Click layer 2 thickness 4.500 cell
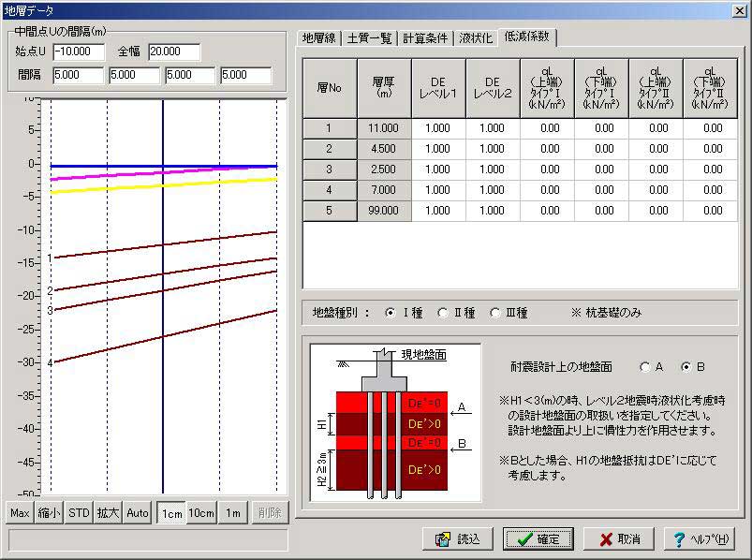Screen dimensions: 752x560 click(x=384, y=149)
